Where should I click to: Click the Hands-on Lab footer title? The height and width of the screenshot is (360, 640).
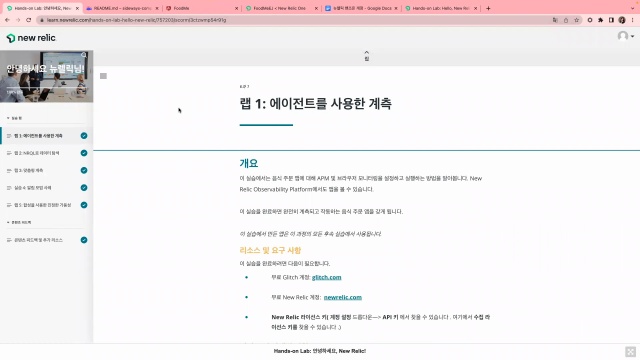tap(320, 351)
